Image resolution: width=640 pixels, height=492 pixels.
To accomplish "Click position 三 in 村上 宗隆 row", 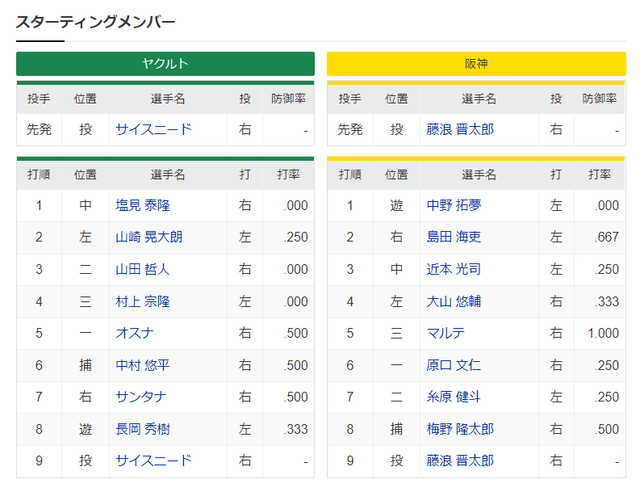I will point(85,302).
